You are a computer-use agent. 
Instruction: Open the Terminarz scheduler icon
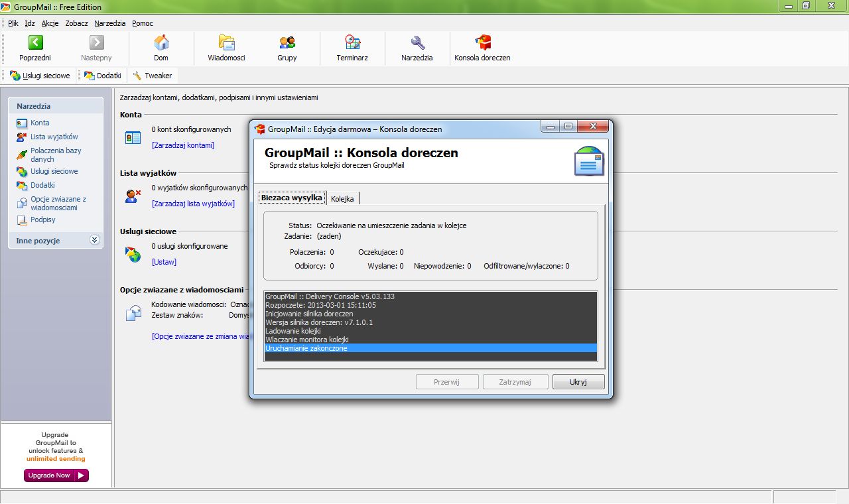pos(352,42)
